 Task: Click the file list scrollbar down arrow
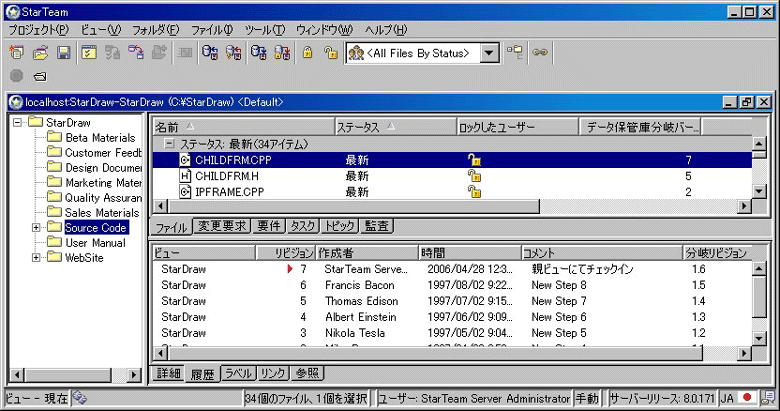pyautogui.click(x=759, y=191)
